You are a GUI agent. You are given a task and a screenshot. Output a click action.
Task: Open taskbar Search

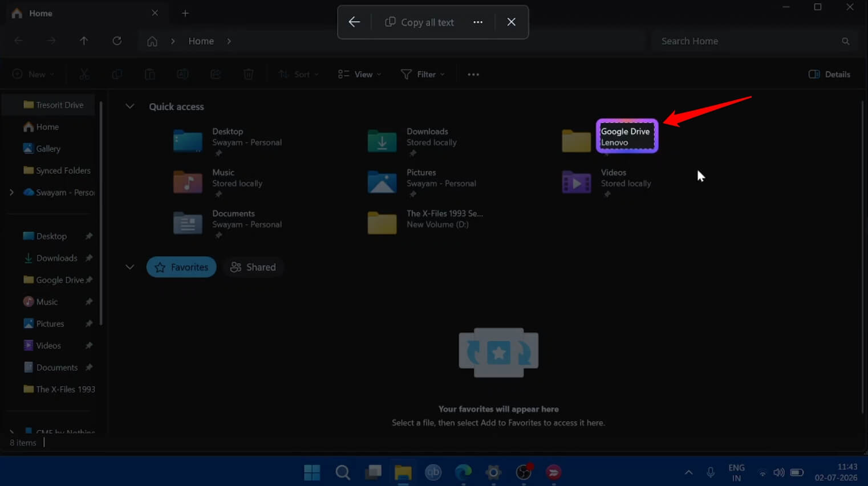pos(342,472)
